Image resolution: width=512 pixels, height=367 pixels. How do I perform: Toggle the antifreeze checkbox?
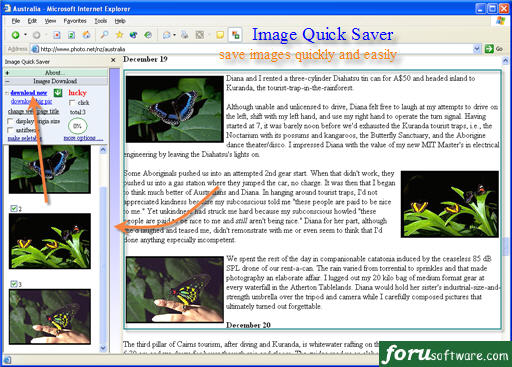(10, 130)
